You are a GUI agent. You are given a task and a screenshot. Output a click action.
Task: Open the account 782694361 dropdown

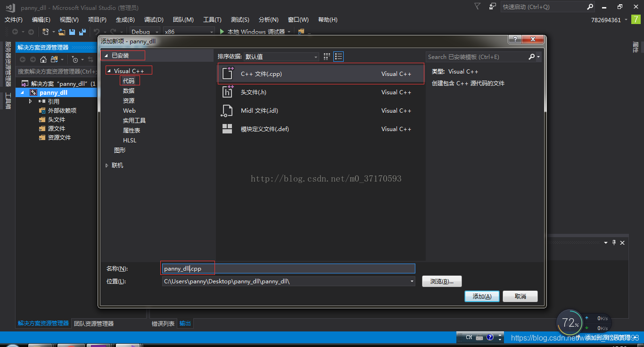626,20
